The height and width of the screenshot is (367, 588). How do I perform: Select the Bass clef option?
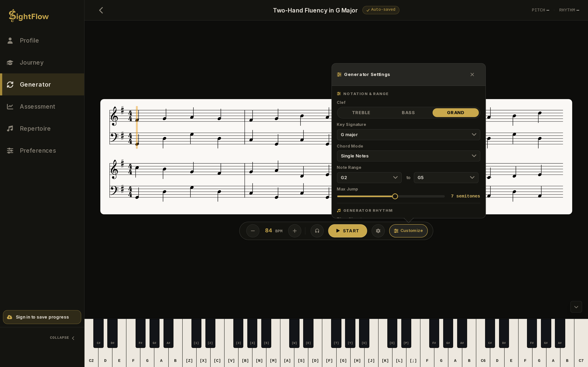point(408,113)
